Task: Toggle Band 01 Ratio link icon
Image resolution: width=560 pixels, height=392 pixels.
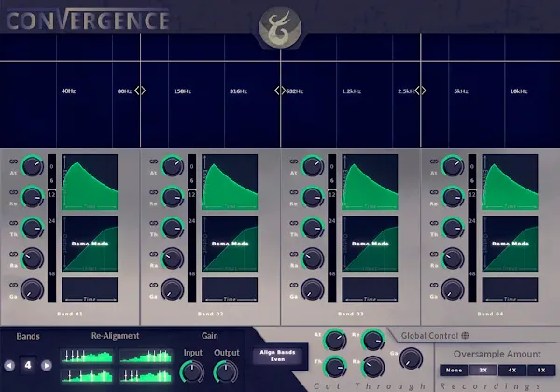Action: [x=14, y=254]
